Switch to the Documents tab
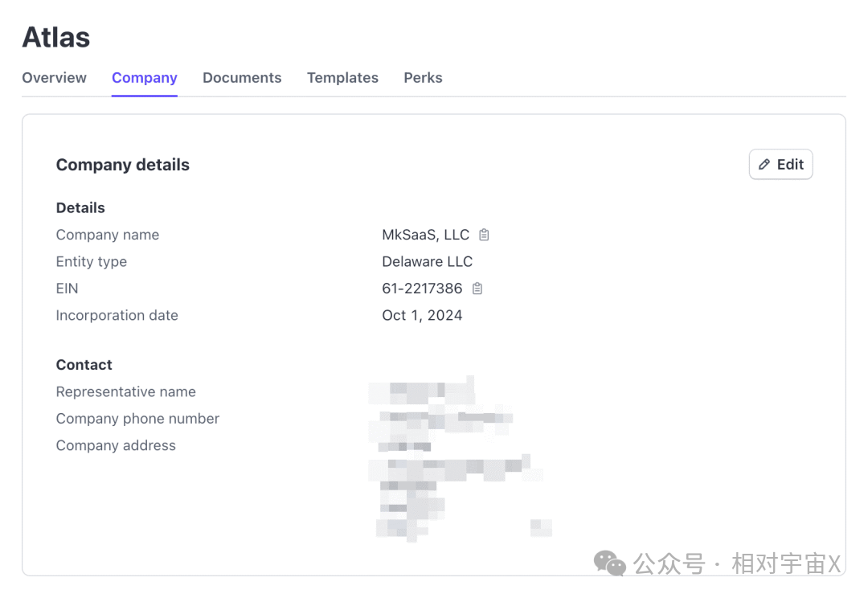868x598 pixels. [x=242, y=77]
